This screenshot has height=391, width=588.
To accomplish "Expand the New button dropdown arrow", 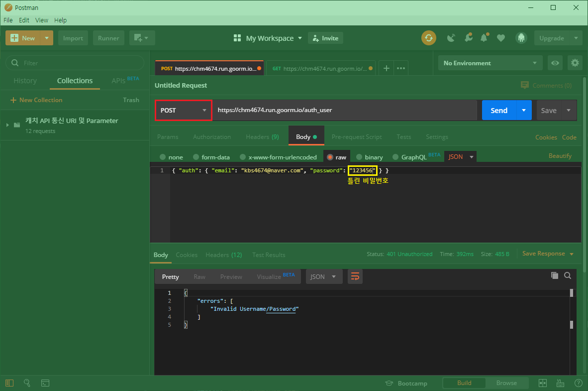I will point(46,38).
